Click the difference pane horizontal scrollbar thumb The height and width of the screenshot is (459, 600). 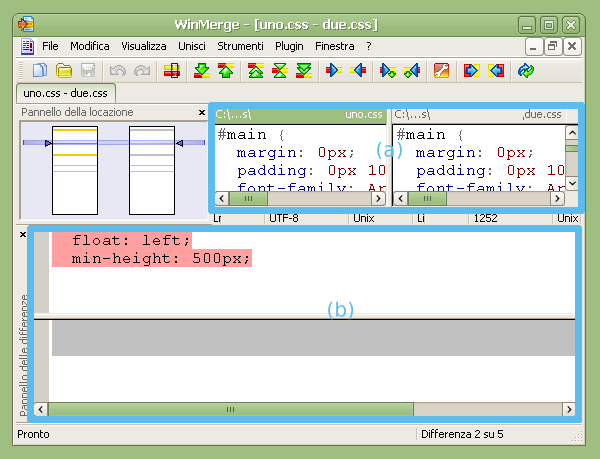click(x=231, y=409)
